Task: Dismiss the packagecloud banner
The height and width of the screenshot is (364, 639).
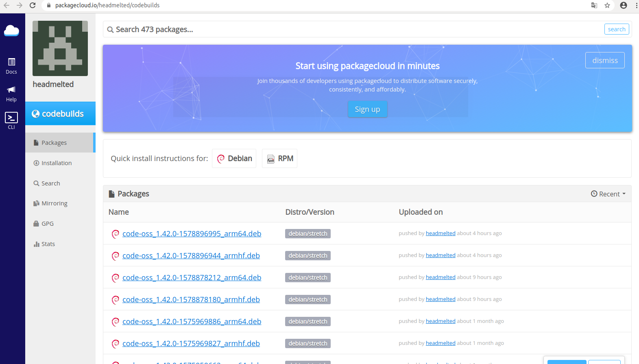Action: click(x=605, y=60)
